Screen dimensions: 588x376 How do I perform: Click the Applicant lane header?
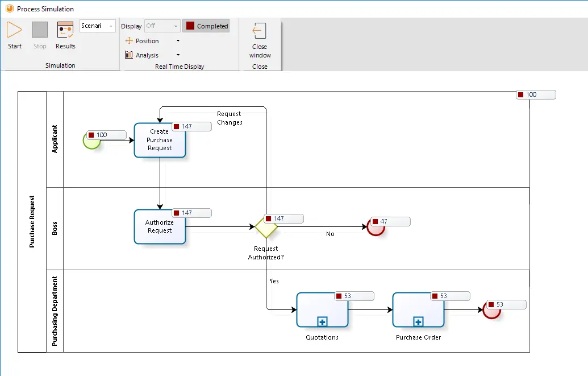pos(55,139)
